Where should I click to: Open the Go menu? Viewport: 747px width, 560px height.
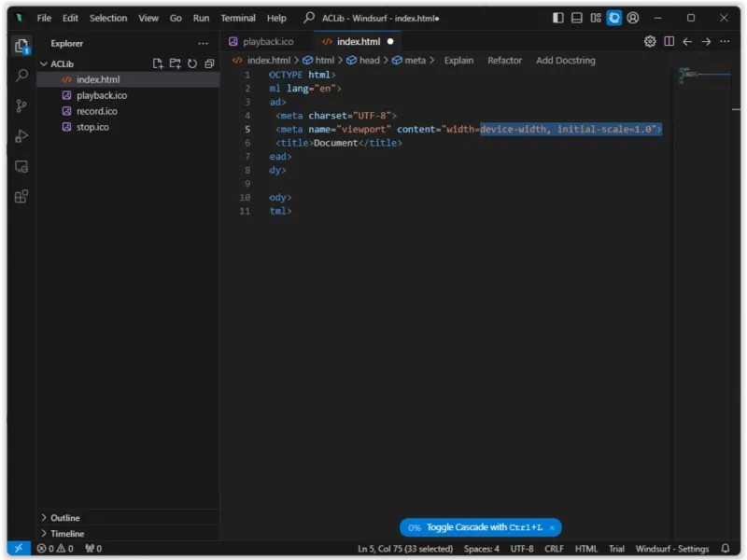tap(176, 18)
